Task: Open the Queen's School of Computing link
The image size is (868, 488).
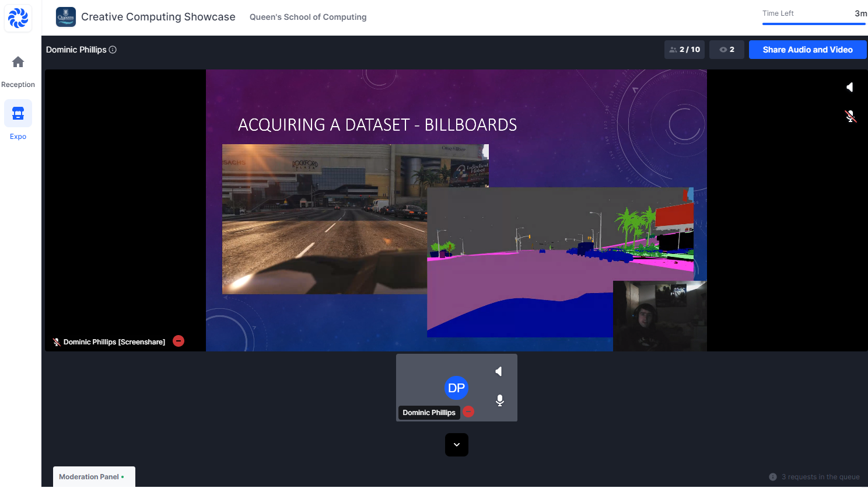Action: (x=308, y=18)
